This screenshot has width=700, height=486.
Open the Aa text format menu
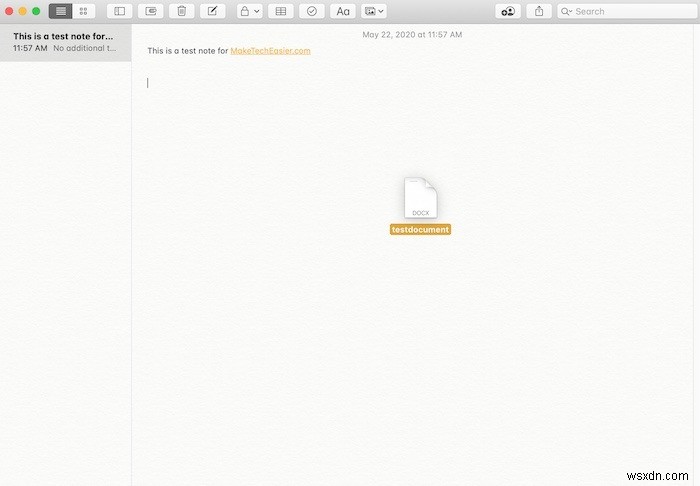[343, 11]
